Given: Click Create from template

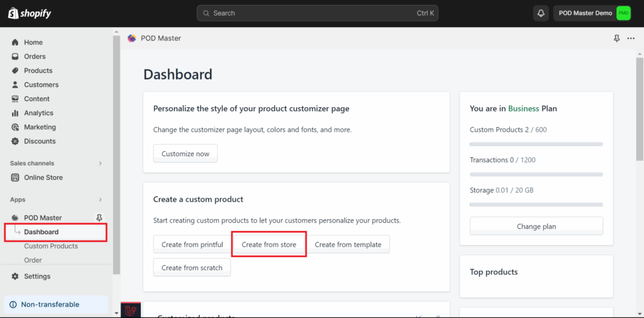Looking at the screenshot, I should pyautogui.click(x=348, y=244).
